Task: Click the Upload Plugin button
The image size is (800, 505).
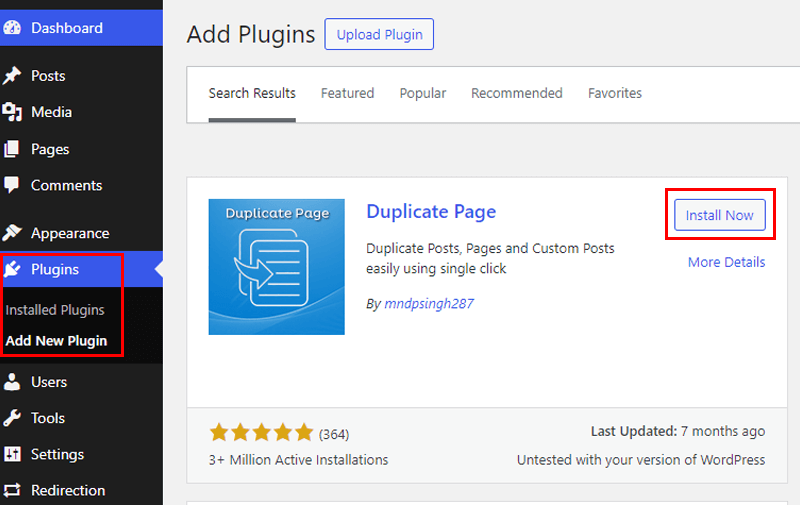Action: (379, 34)
